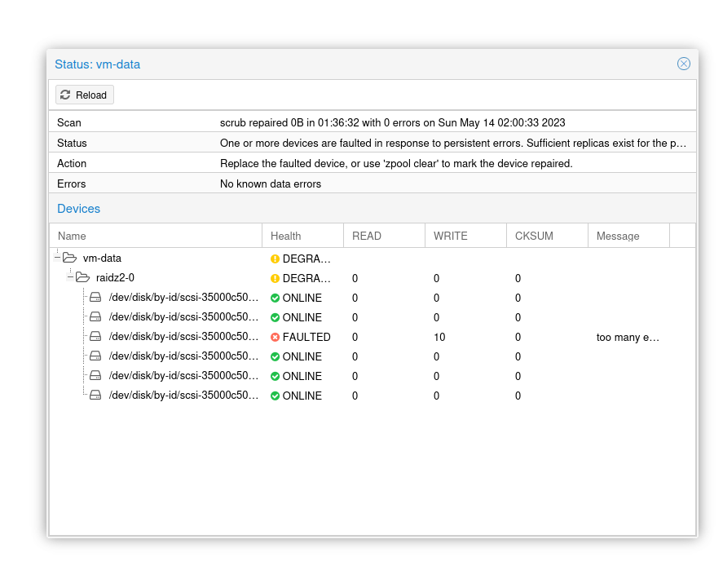
Task: Click the yellow degraded icon for raidz2-0
Action: point(276,278)
